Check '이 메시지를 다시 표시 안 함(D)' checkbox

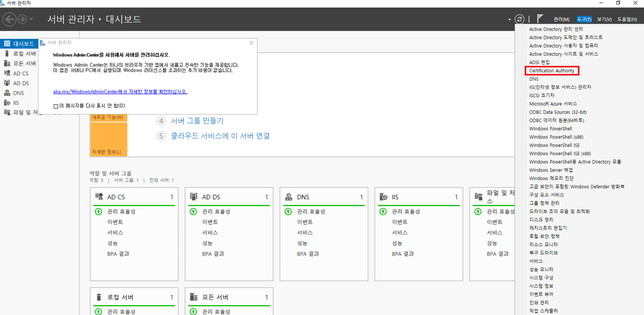click(x=56, y=106)
